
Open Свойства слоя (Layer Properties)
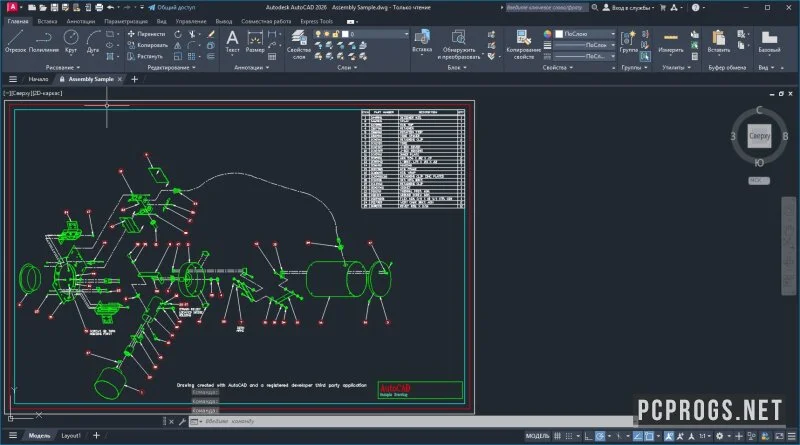[298, 44]
